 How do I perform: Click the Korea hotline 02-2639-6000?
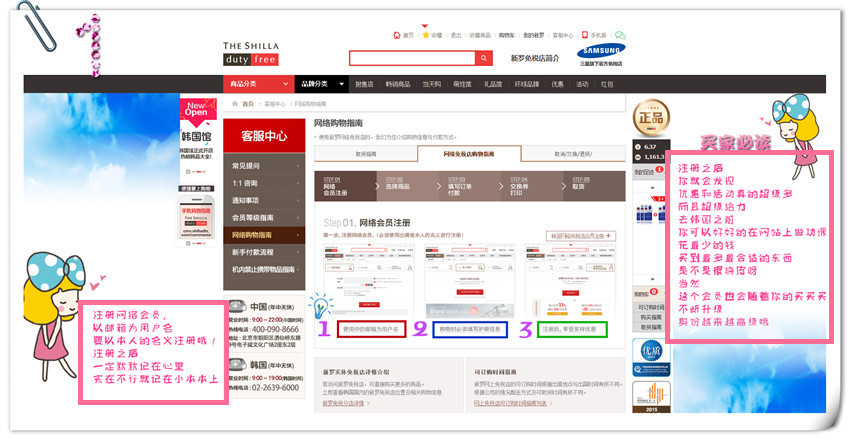click(x=275, y=387)
